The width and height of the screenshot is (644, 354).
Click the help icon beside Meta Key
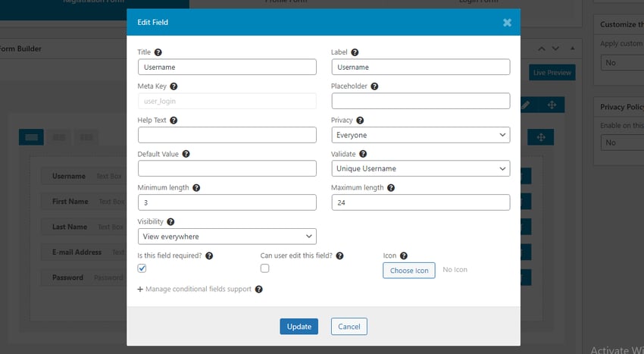tap(174, 86)
